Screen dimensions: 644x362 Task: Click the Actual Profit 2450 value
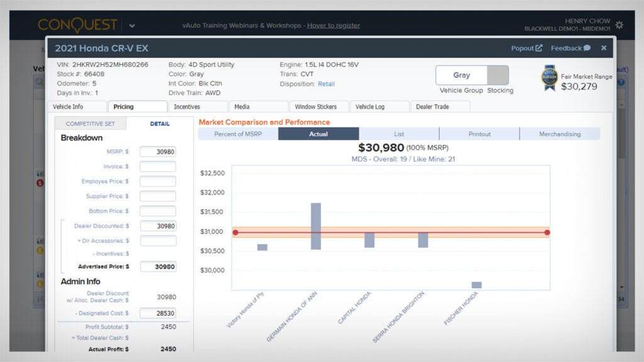[169, 349]
